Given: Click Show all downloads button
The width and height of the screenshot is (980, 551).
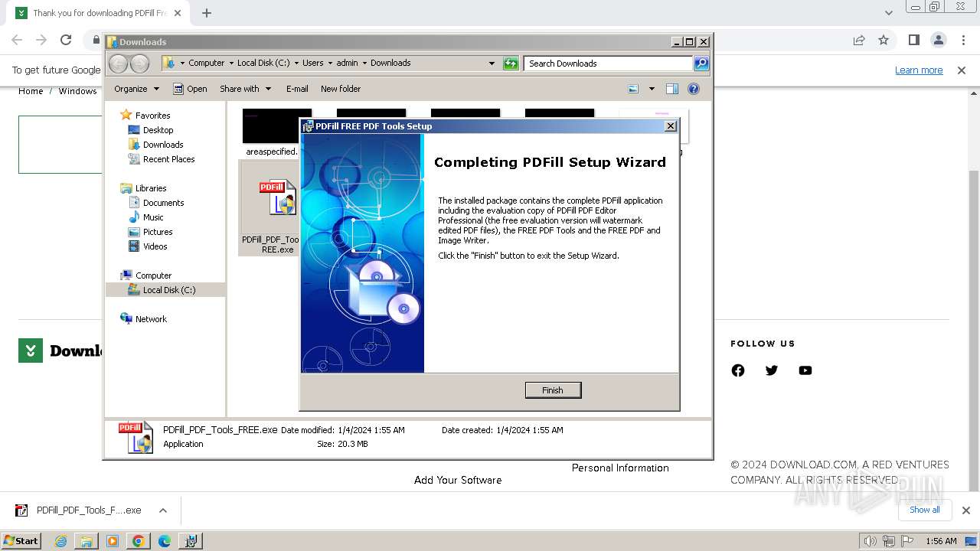Looking at the screenshot, I should pos(925,510).
